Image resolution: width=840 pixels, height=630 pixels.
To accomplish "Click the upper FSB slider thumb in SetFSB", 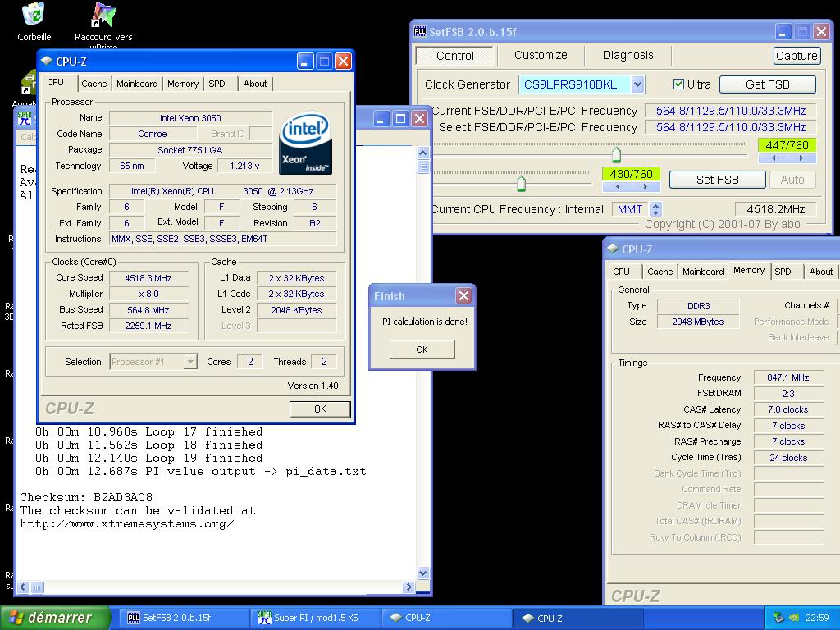I will click(x=617, y=155).
